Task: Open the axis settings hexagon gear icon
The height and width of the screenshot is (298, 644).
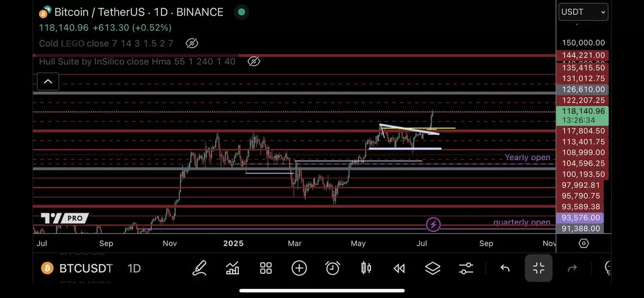Action: click(x=584, y=243)
